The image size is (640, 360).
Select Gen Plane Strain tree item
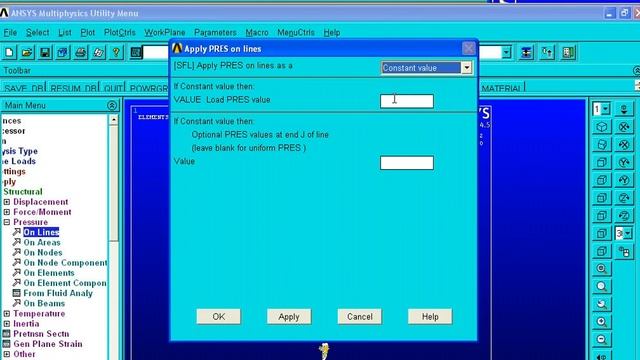pos(48,344)
